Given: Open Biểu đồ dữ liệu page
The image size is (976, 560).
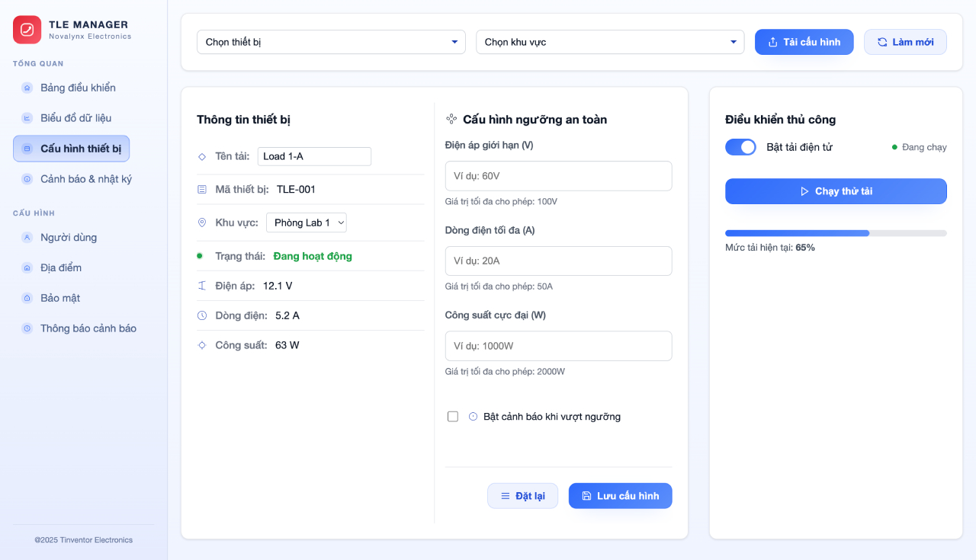Looking at the screenshot, I should [x=76, y=118].
